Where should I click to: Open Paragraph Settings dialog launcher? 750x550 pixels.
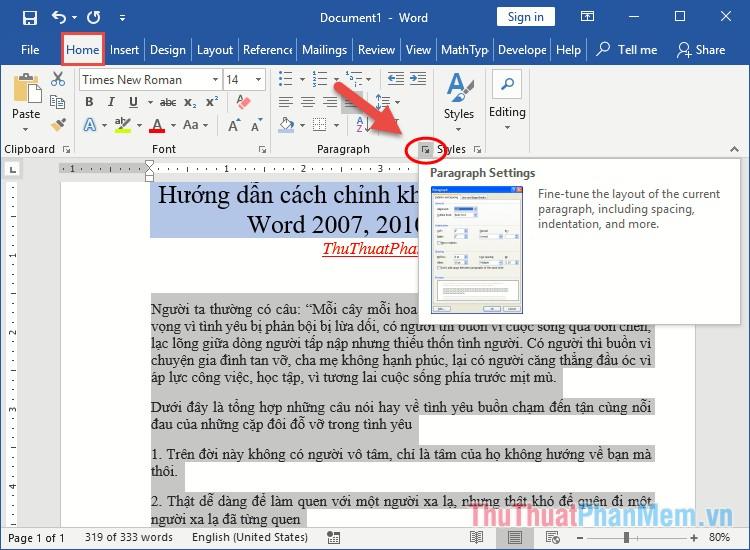(425, 150)
